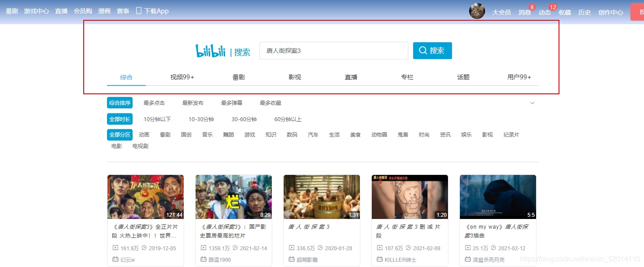Click uploader icon next to 凌晨杀死月亮
The height and width of the screenshot is (267, 644).
coord(468,260)
